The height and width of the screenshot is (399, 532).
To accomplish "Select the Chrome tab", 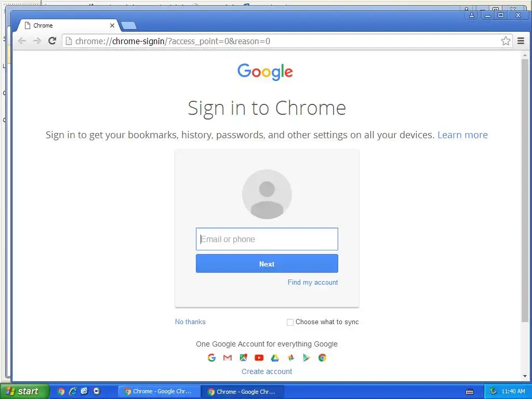I will pyautogui.click(x=68, y=25).
